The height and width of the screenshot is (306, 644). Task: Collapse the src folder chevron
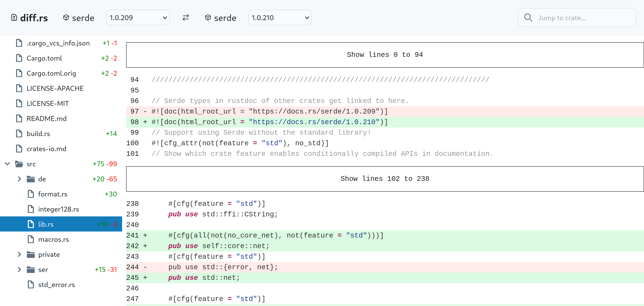click(8, 164)
